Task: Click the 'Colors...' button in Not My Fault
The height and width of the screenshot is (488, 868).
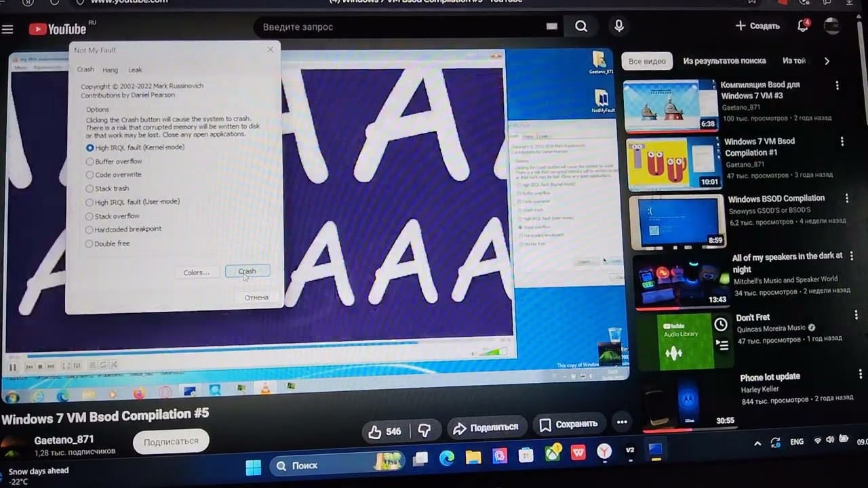Action: (x=197, y=272)
